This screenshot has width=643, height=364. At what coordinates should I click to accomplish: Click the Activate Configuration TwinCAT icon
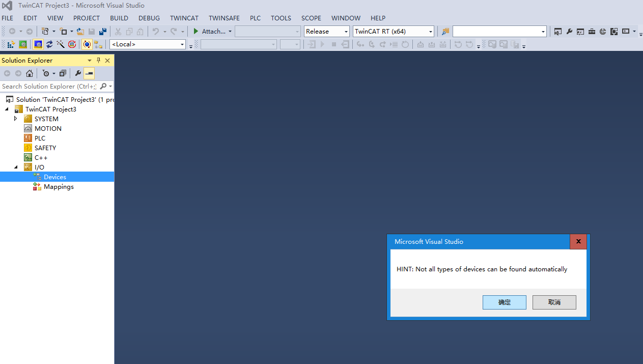click(x=11, y=44)
